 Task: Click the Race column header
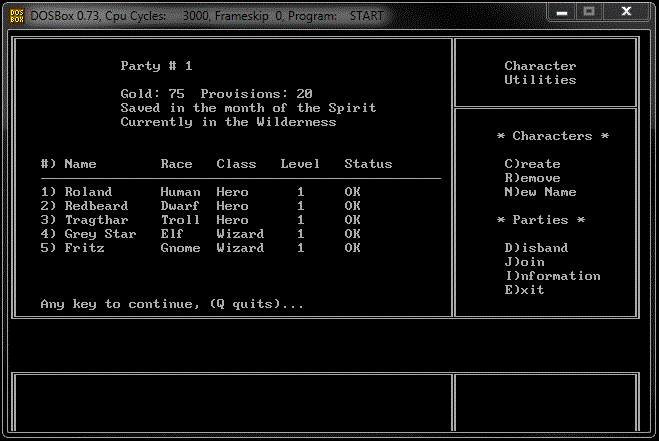coord(176,164)
